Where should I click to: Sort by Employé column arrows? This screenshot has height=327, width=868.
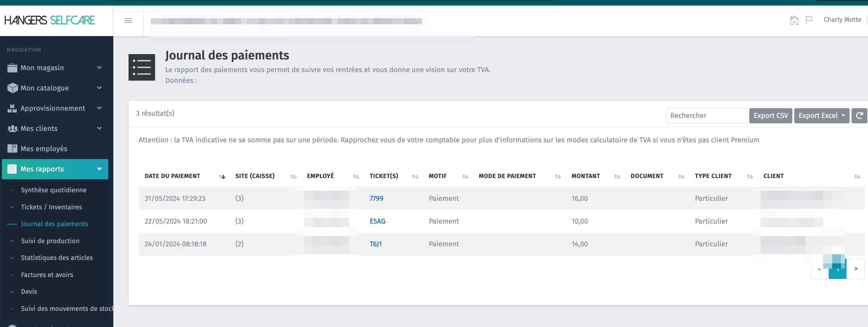click(356, 176)
